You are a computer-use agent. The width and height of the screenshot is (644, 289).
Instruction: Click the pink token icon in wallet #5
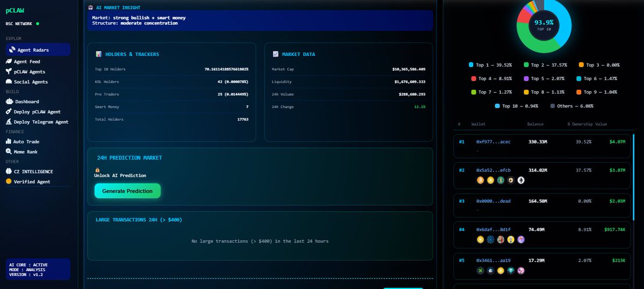pos(521,271)
